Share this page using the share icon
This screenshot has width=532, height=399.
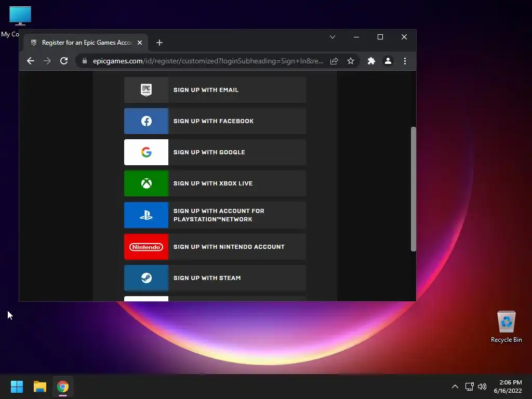coord(334,61)
